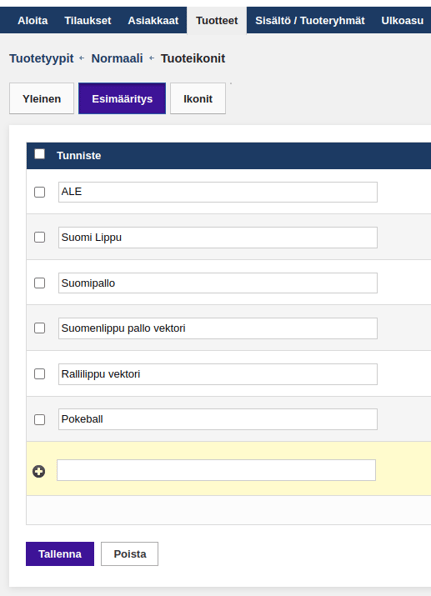The width and height of the screenshot is (431, 596).
Task: Click the Poista delete button
Action: point(130,554)
